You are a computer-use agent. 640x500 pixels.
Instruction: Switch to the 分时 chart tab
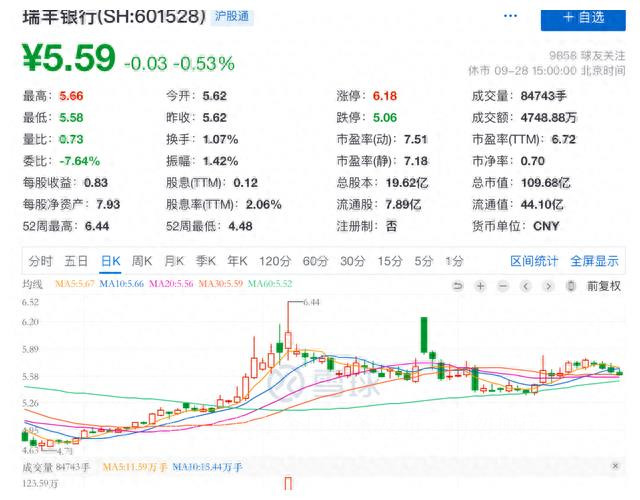point(40,261)
